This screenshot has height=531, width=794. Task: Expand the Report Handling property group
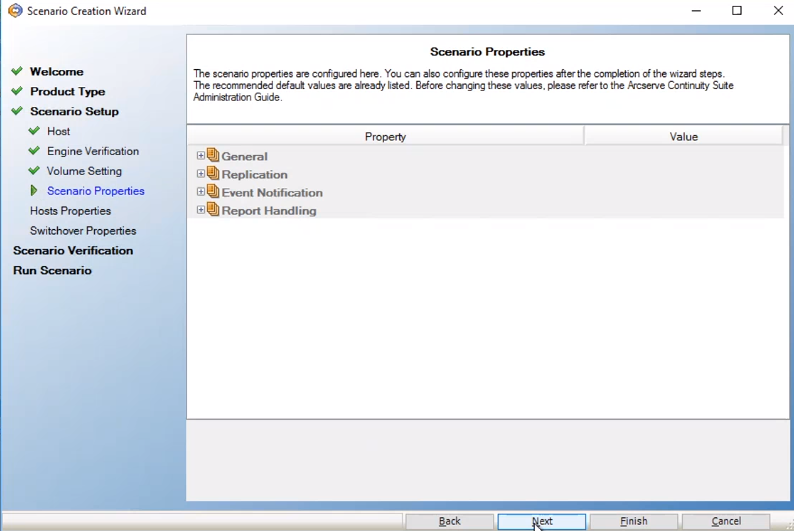[201, 210]
